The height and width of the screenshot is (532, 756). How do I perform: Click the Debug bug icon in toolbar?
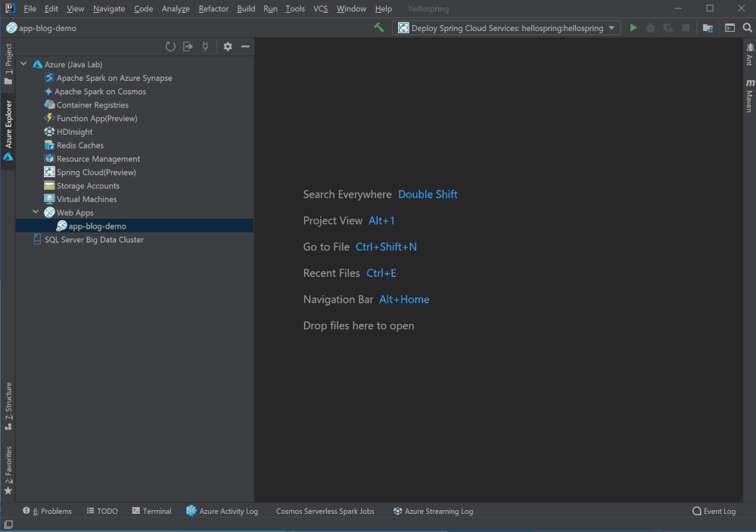(x=650, y=28)
